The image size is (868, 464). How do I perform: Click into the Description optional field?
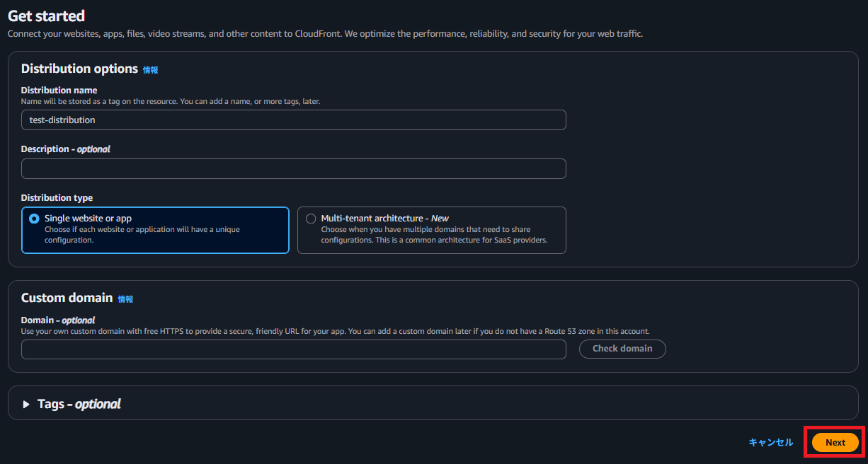(x=294, y=169)
